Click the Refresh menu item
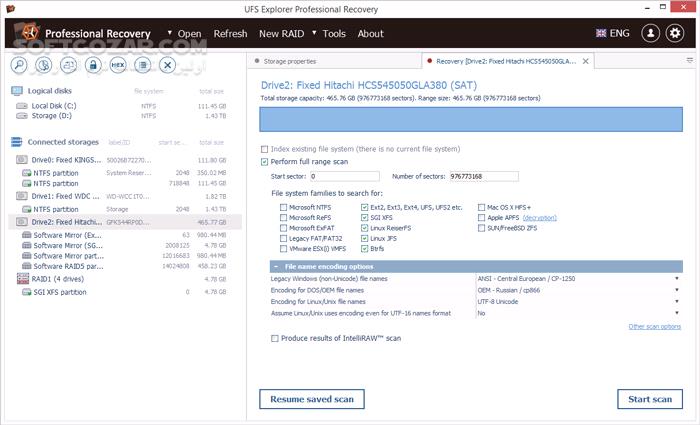 click(230, 34)
